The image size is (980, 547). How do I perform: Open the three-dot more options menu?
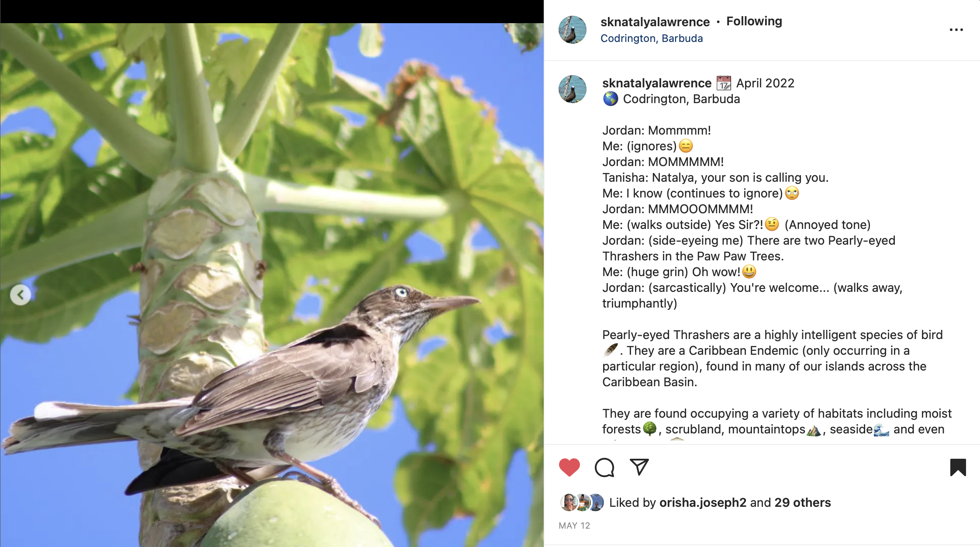[956, 30]
